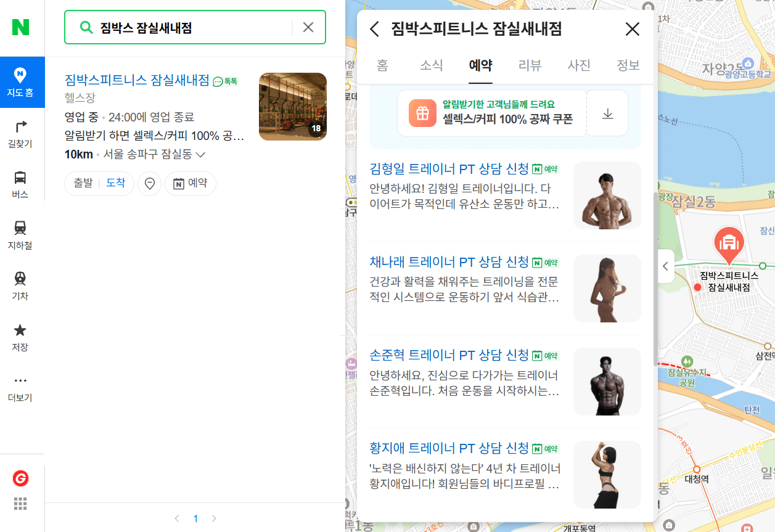Click 채나래 trainer photo
This screenshot has width=775, height=532.
[x=607, y=289]
